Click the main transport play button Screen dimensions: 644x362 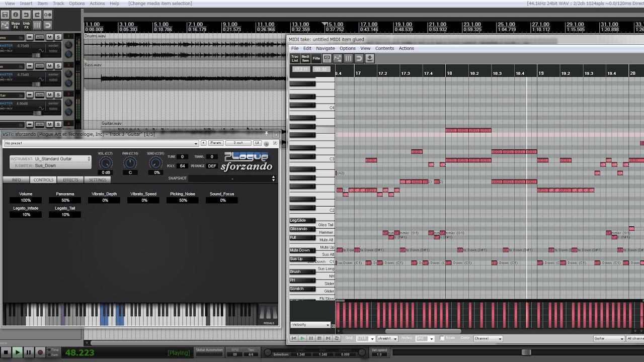pyautogui.click(x=17, y=352)
